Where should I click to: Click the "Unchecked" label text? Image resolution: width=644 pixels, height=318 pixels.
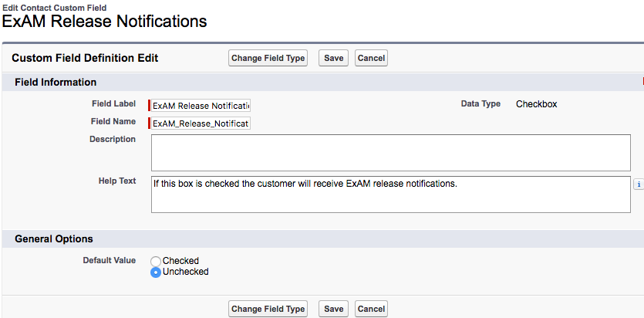pyautogui.click(x=185, y=272)
